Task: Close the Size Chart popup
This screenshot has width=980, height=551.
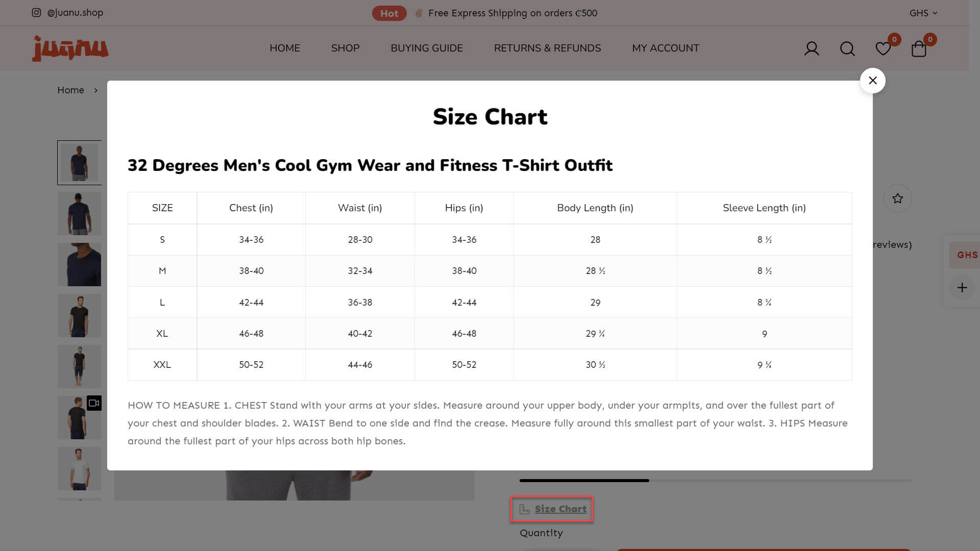Action: coord(872,81)
